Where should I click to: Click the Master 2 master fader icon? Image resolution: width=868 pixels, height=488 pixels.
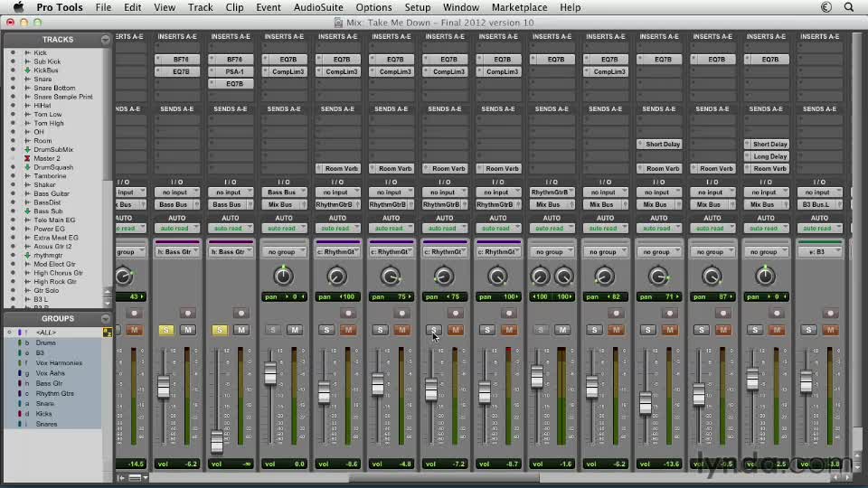tap(27, 158)
